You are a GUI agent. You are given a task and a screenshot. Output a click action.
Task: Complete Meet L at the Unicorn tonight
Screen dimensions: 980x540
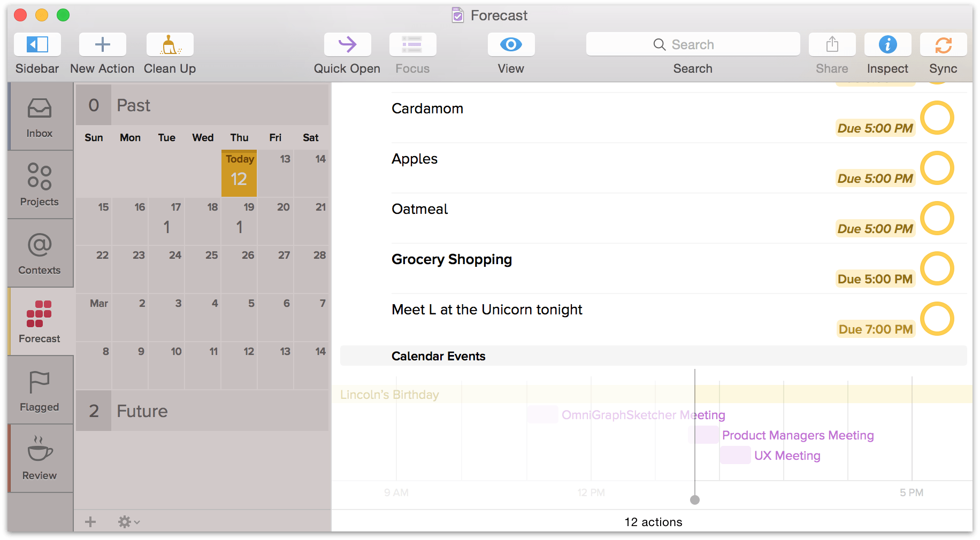(x=937, y=319)
